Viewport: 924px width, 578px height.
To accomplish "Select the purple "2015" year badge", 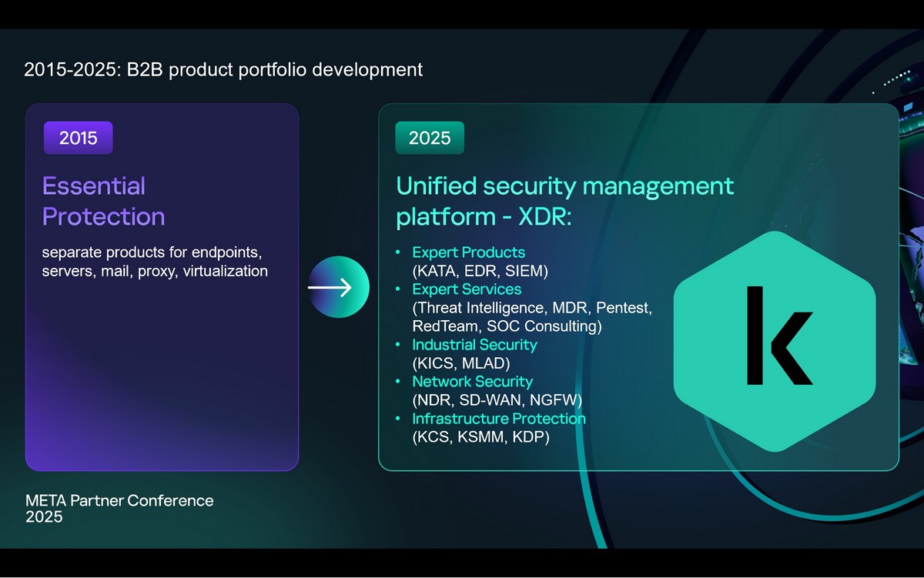I will (x=79, y=138).
